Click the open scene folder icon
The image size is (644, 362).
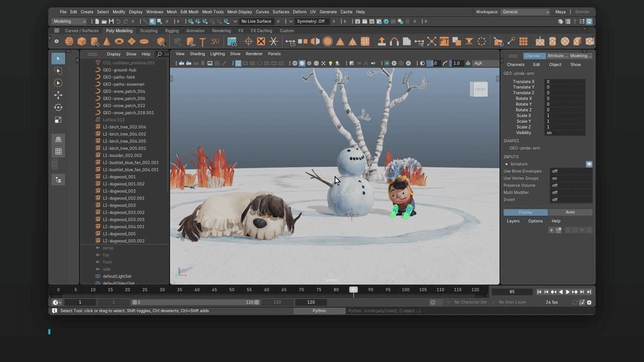(x=104, y=21)
